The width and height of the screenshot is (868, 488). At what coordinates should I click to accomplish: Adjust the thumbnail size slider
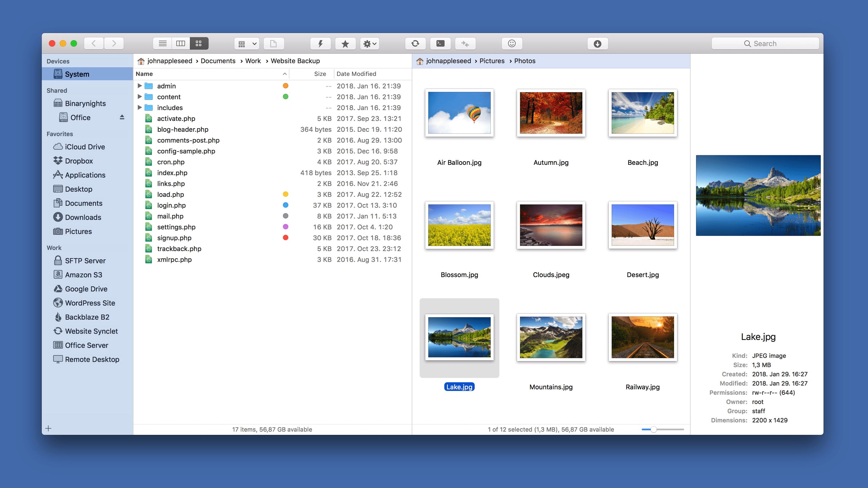coord(653,429)
